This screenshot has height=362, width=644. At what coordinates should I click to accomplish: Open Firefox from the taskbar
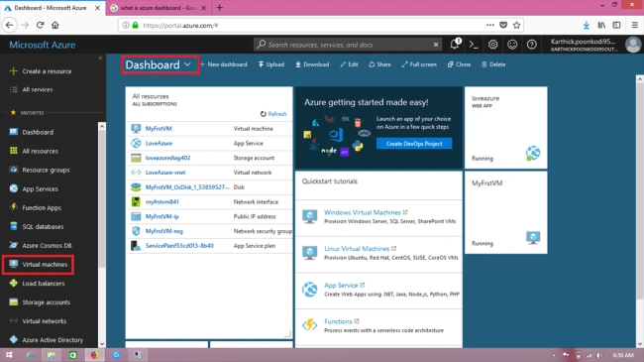coord(94,355)
